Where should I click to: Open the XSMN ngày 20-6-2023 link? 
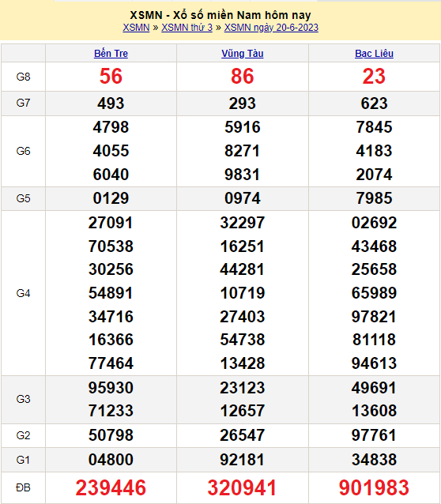pos(271,28)
